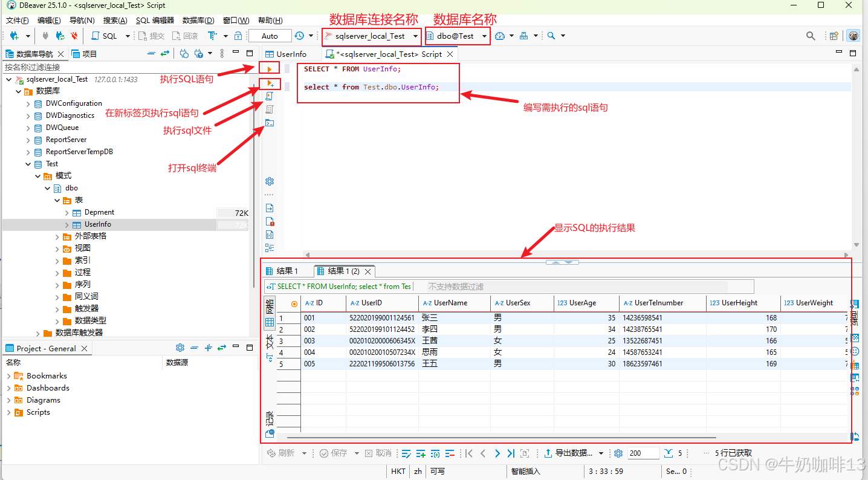The height and width of the screenshot is (480, 868).
Task: Open editor settings gear in side toolbar
Action: tap(270, 181)
